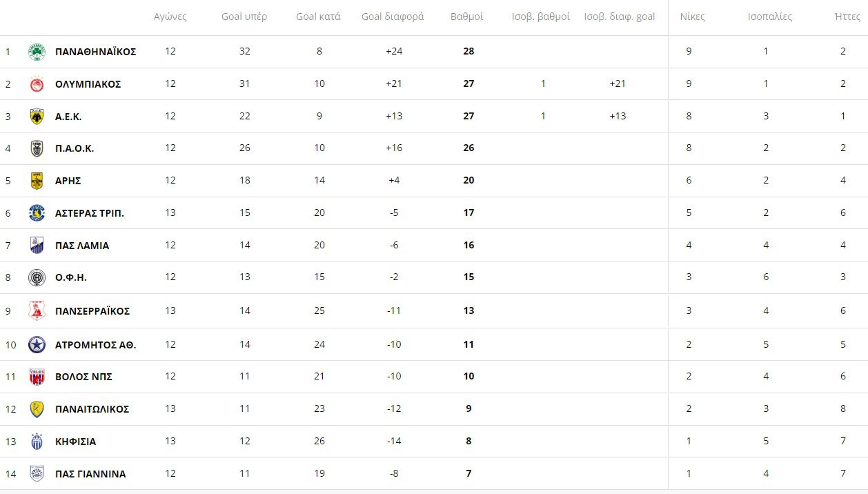
Task: Click the Volos NPS crest icon
Action: (x=37, y=377)
